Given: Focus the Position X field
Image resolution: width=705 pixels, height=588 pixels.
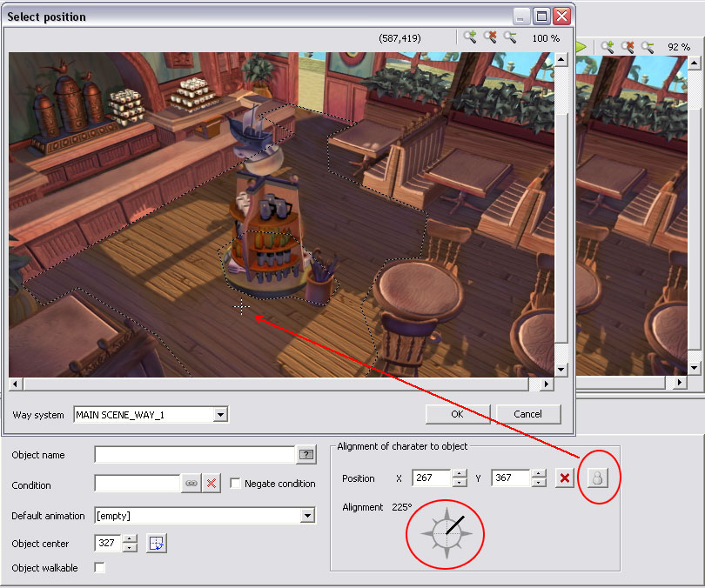Looking at the screenshot, I should point(431,478).
